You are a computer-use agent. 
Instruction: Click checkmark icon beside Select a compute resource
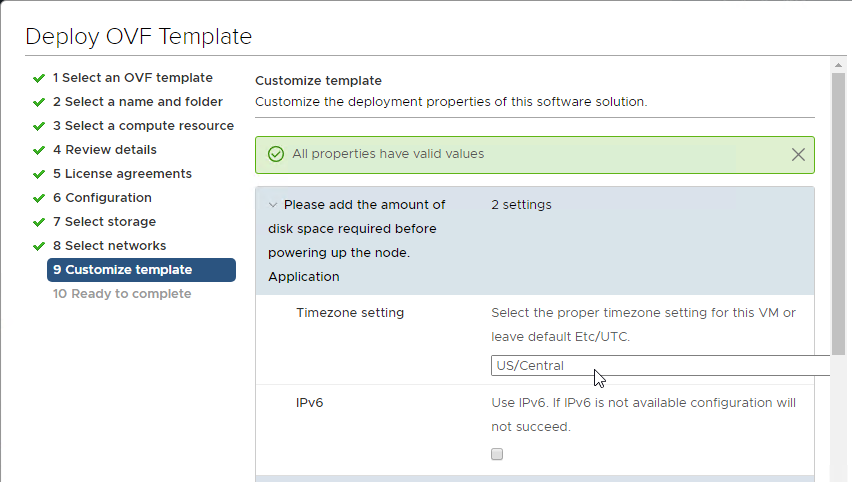tap(39, 126)
